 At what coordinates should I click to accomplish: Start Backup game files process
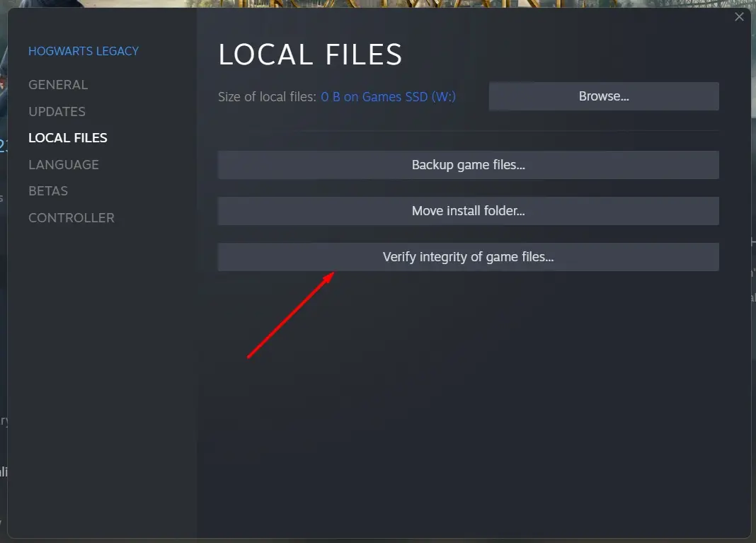(468, 164)
